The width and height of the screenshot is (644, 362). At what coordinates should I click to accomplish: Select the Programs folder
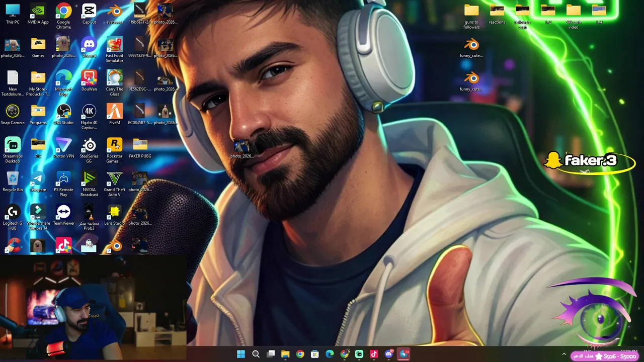(x=38, y=115)
